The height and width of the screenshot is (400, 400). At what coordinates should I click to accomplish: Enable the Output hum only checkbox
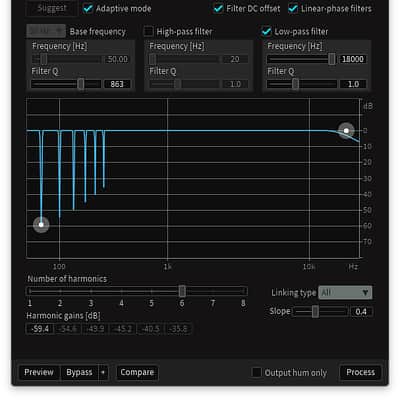[256, 372]
